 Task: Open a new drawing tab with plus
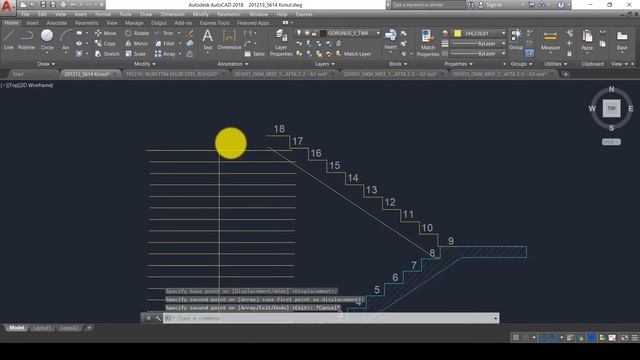566,74
